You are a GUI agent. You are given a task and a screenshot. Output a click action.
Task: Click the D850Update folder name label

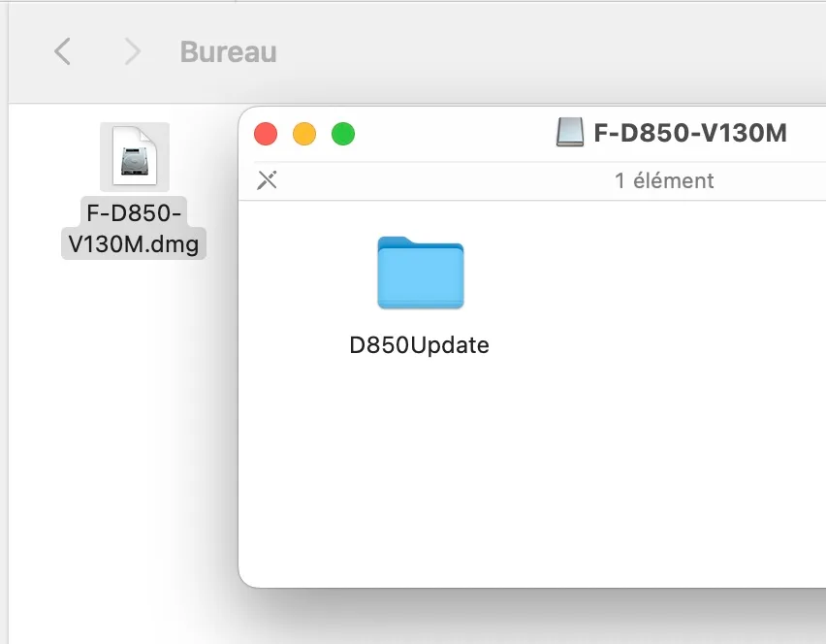419,345
